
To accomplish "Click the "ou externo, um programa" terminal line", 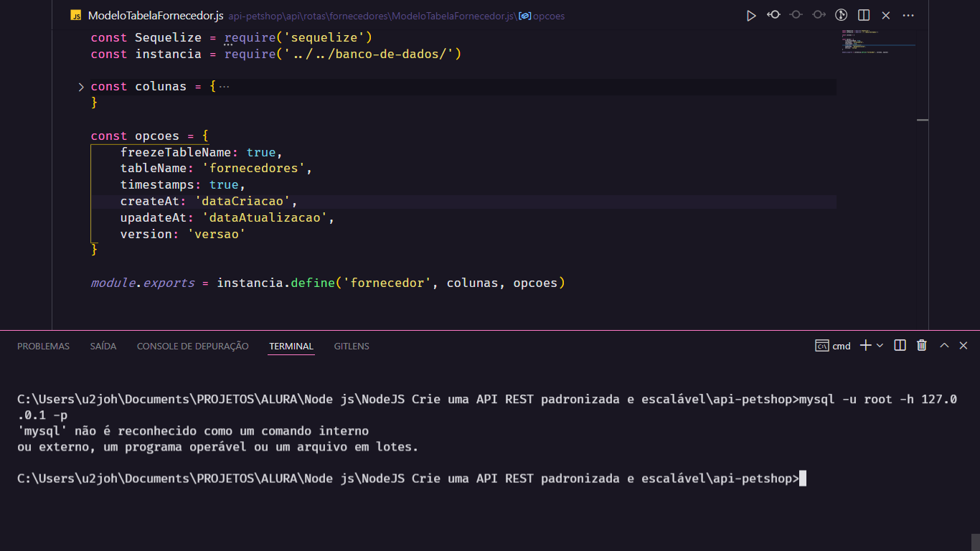I will (217, 447).
